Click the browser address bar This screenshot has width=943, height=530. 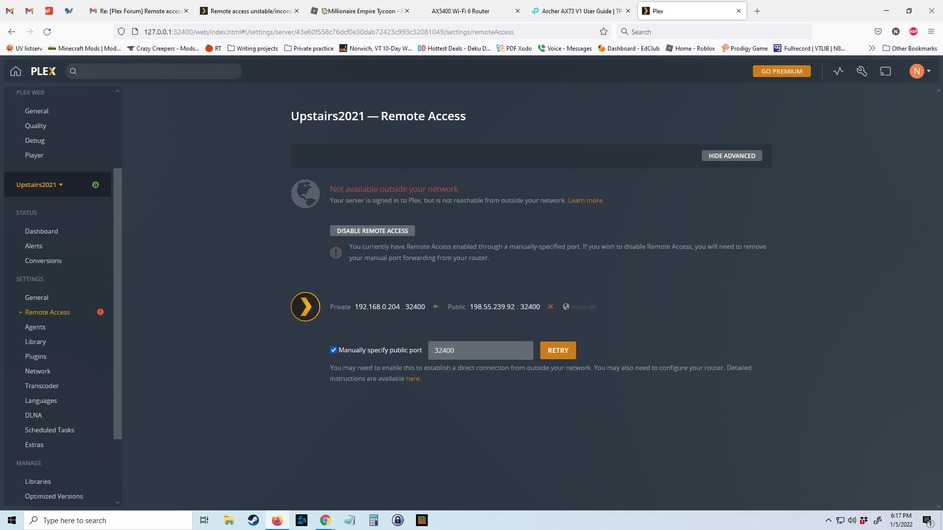(x=361, y=31)
